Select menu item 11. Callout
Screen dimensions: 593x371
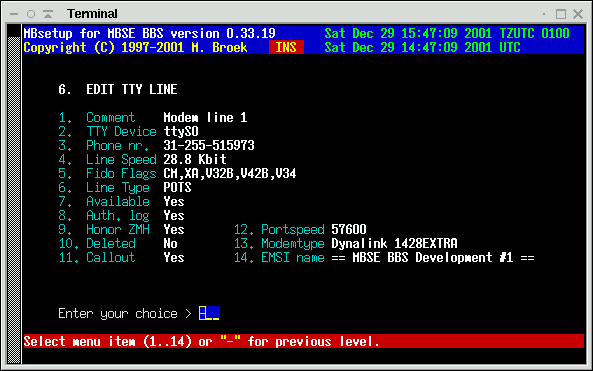pyautogui.click(x=97, y=257)
